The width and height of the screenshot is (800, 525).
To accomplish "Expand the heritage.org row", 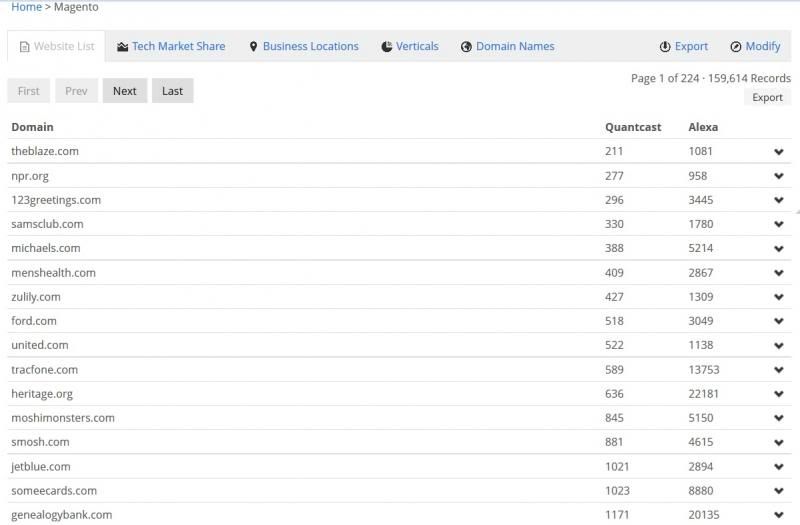I will 779,394.
